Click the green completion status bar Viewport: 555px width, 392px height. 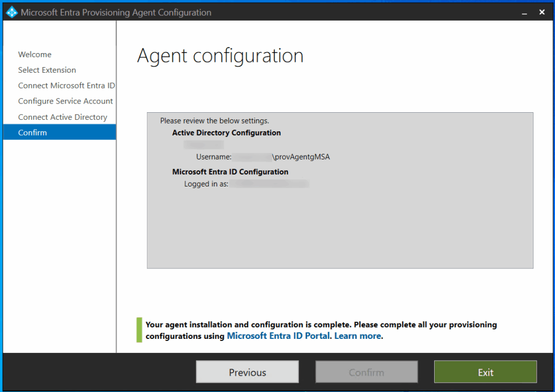click(139, 330)
